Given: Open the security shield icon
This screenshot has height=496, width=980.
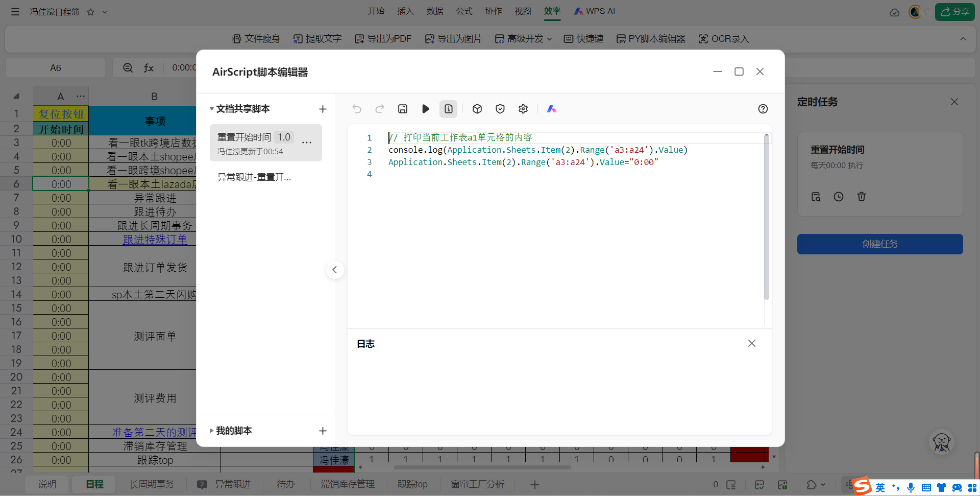Looking at the screenshot, I should tap(500, 109).
